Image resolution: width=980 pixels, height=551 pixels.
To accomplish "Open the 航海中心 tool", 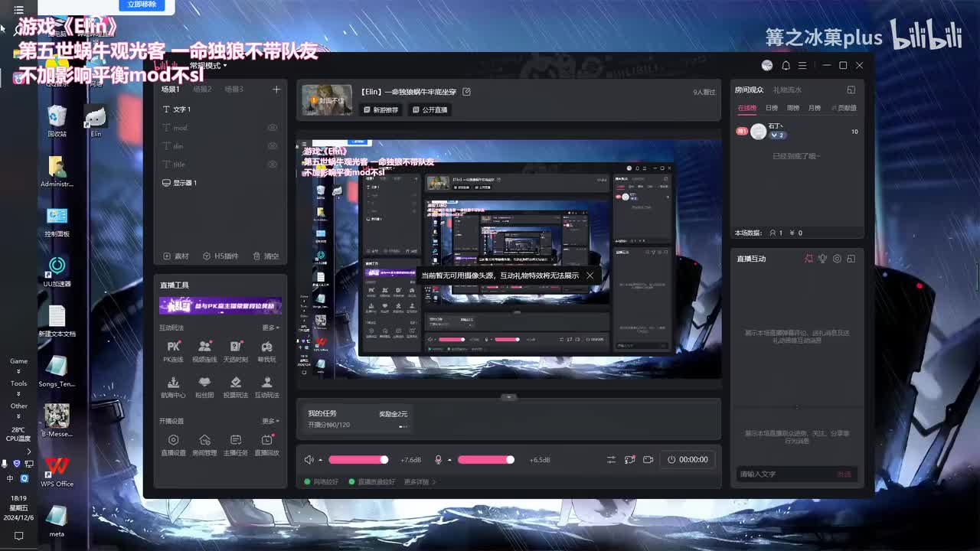I will click(x=173, y=387).
